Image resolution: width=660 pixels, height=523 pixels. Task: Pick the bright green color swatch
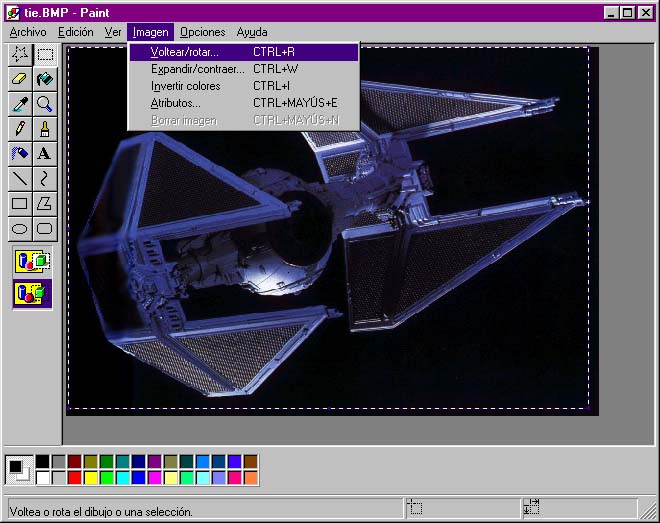[x=106, y=478]
